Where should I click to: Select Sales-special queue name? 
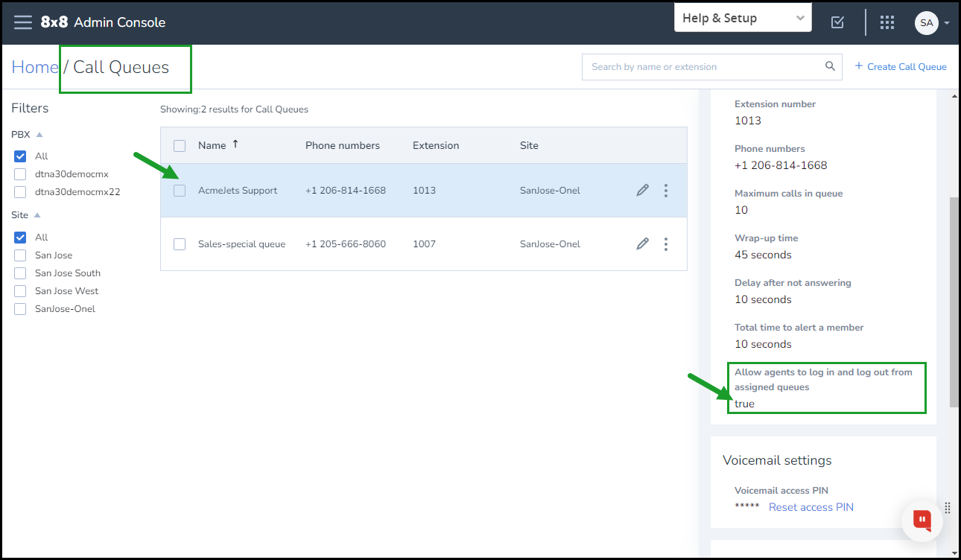coord(242,244)
